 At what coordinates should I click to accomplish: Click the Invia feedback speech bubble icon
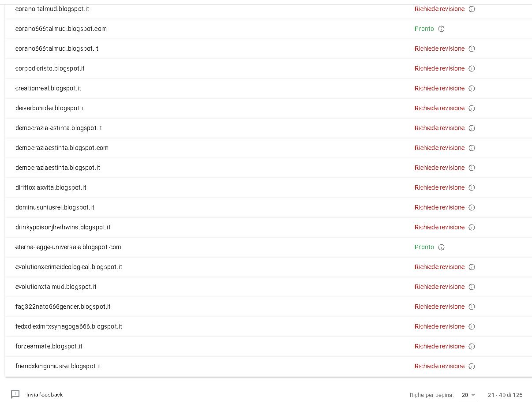(15, 394)
